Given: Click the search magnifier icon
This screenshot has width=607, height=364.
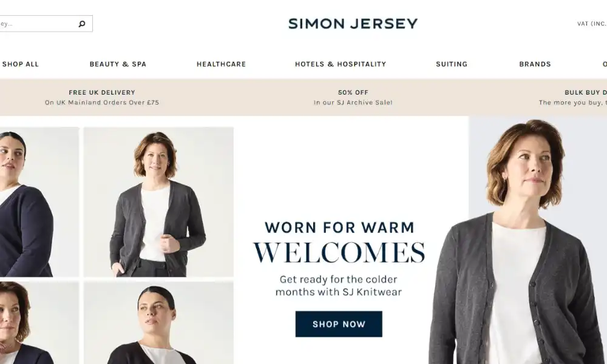Looking at the screenshot, I should click(82, 24).
